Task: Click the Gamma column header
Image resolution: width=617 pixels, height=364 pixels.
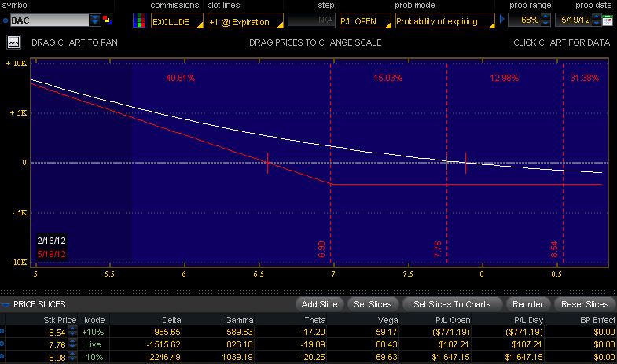Action: pos(239,320)
